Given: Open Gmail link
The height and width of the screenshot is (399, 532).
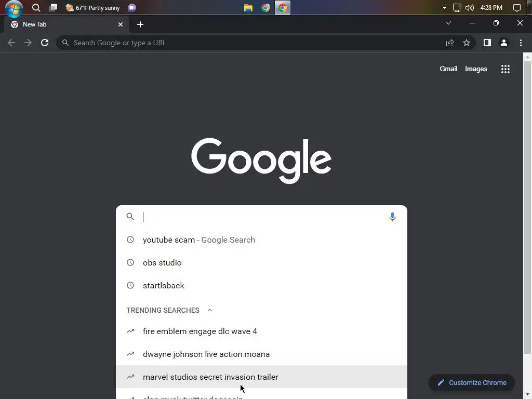Looking at the screenshot, I should [x=448, y=69].
